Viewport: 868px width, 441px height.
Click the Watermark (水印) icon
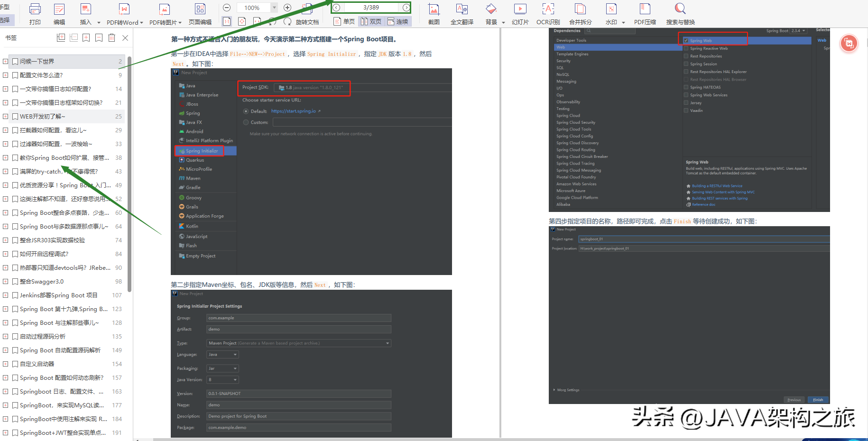611,9
